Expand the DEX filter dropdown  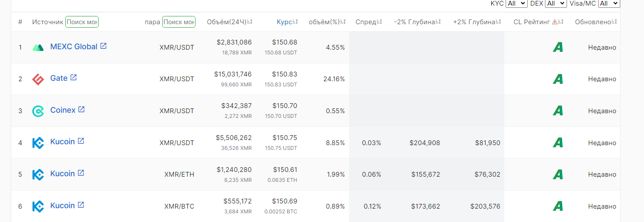(556, 3)
